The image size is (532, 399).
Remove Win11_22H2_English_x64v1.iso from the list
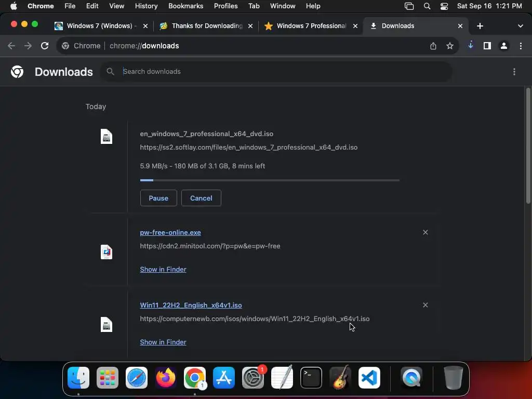click(x=425, y=305)
